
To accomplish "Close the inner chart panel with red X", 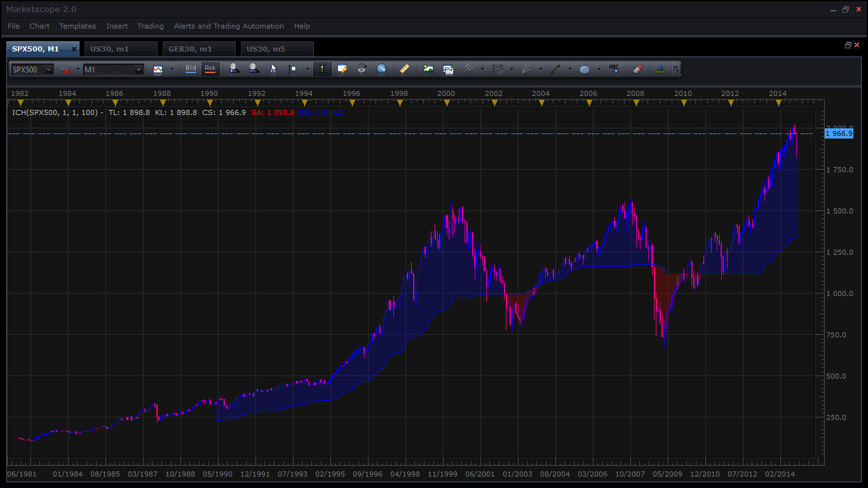I will point(857,45).
